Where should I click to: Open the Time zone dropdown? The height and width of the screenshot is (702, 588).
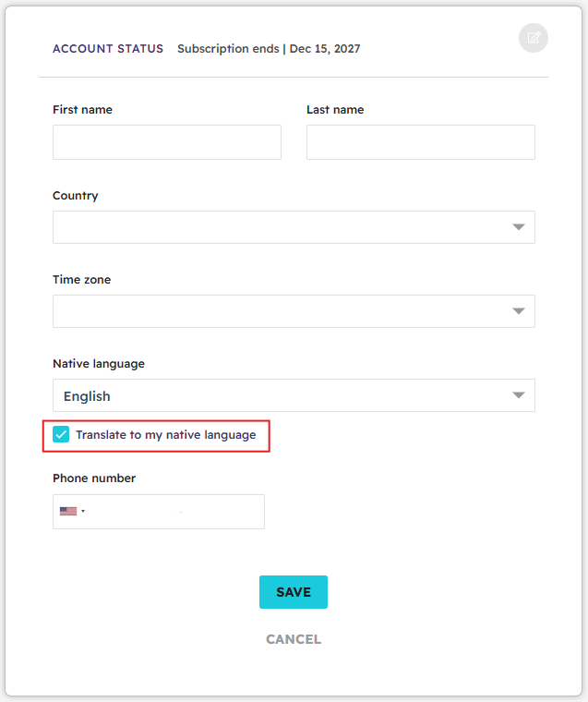(x=294, y=311)
